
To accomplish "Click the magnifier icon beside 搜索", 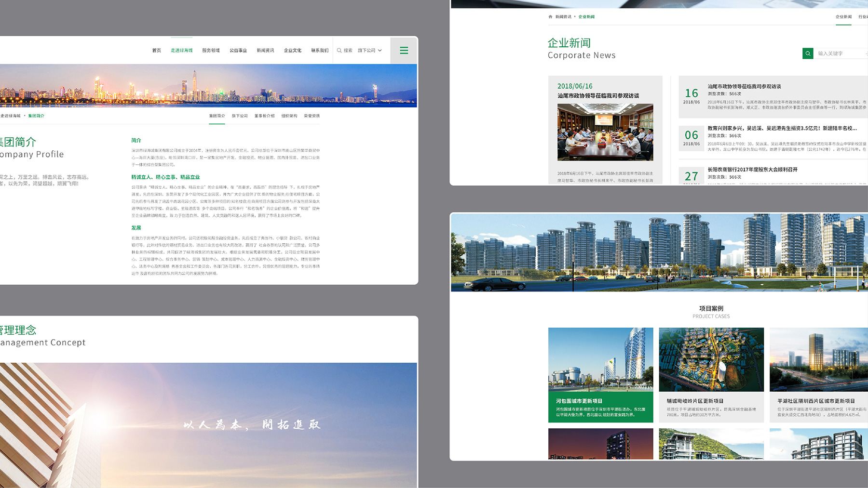I will (339, 51).
